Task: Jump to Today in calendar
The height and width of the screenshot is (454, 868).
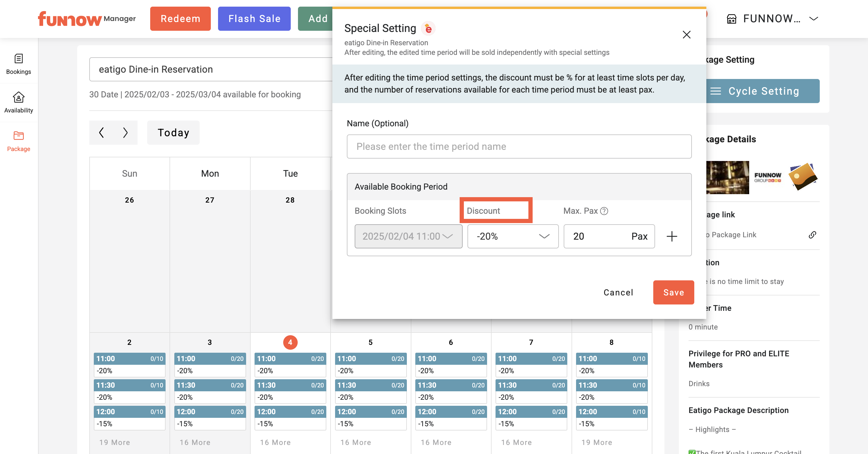Action: point(173,133)
